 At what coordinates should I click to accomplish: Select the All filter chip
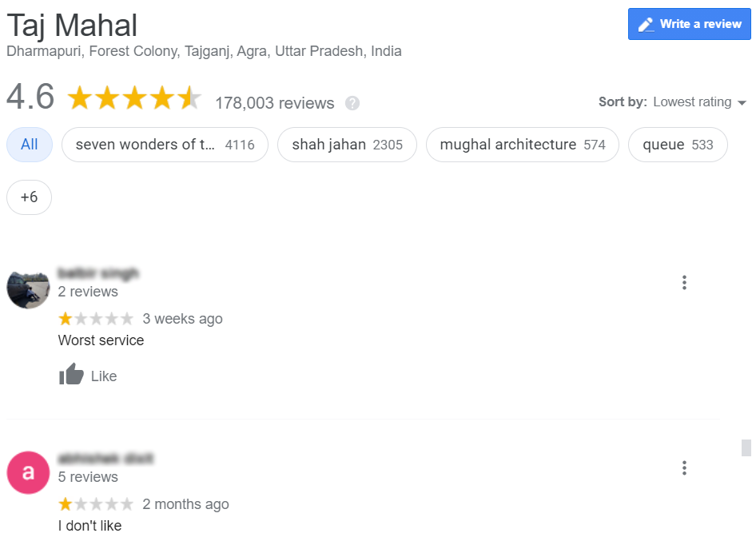click(x=30, y=145)
